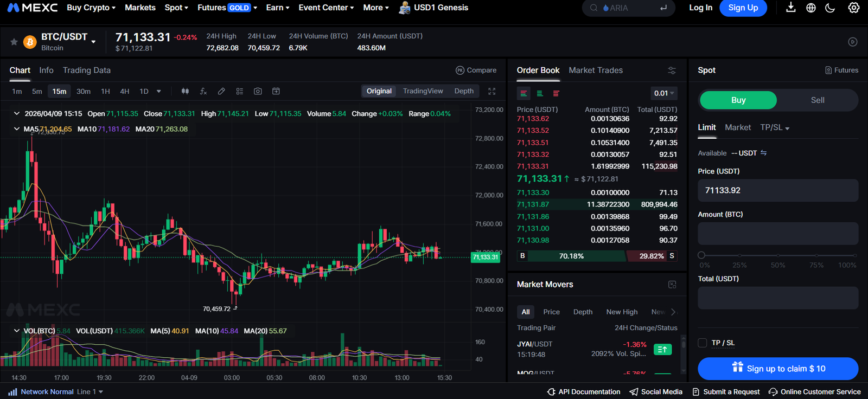
Task: Select the Market order tab
Action: point(738,127)
